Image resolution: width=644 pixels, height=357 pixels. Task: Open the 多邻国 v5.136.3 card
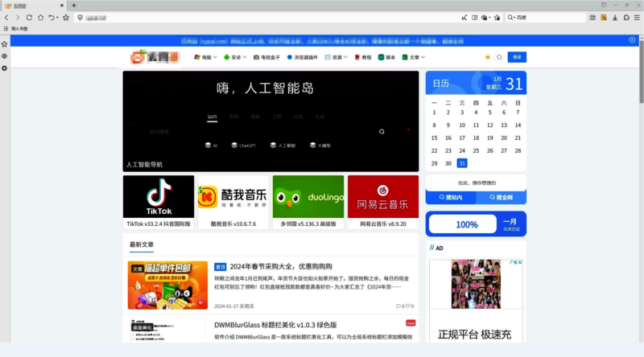[308, 203]
